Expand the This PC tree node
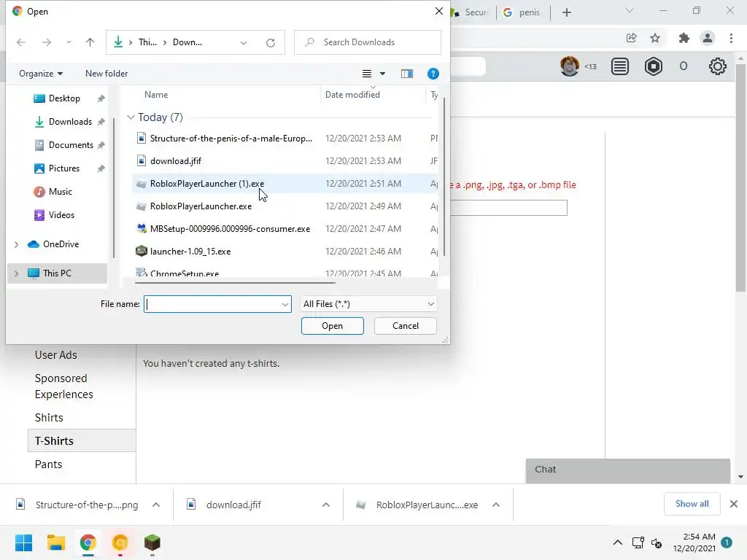Image resolution: width=747 pixels, height=560 pixels. tap(16, 273)
